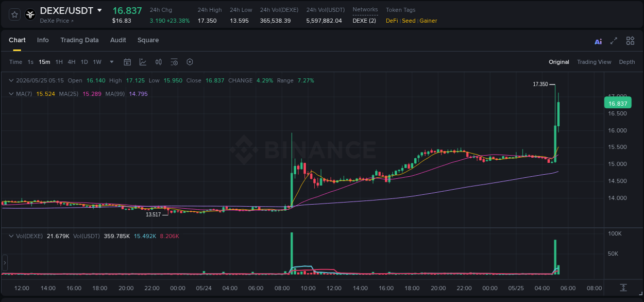644x302 pixels.
Task: Select the 1W interval
Action: point(97,62)
